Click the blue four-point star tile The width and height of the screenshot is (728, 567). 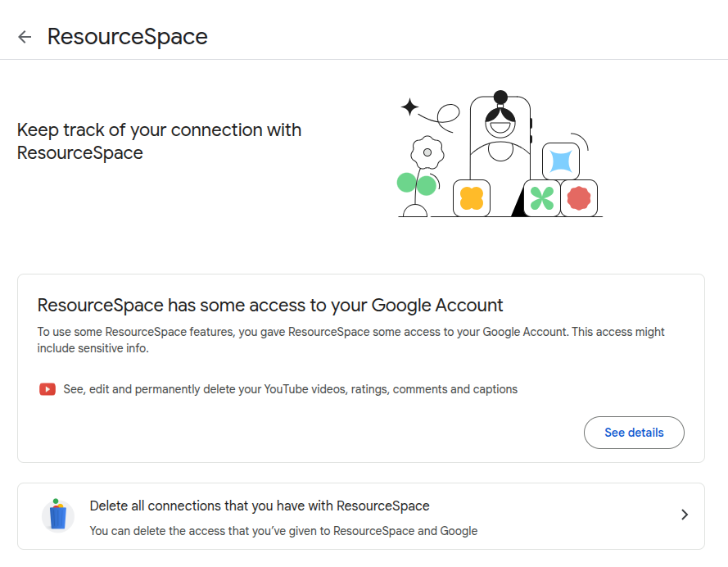[561, 161]
